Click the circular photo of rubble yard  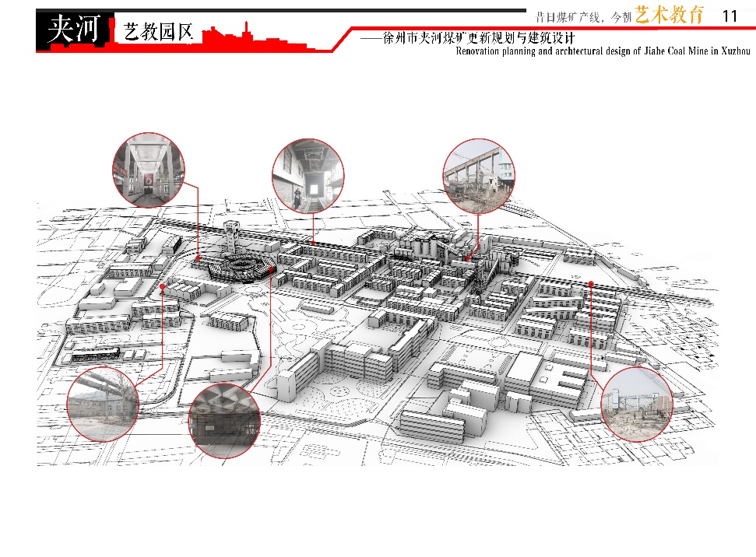(x=637, y=405)
